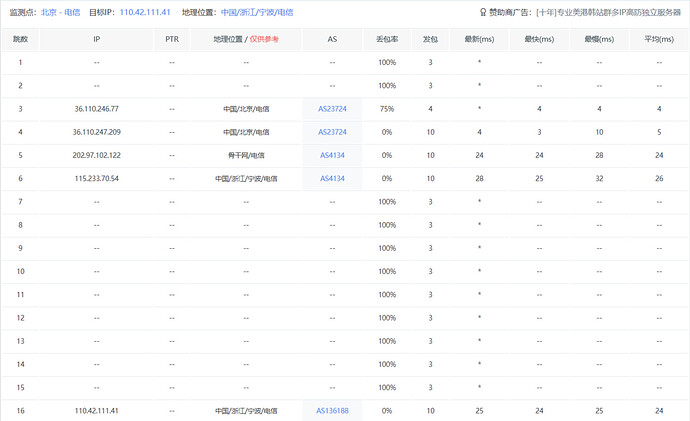Click 骨干网/电信 location in hop 5

click(246, 155)
